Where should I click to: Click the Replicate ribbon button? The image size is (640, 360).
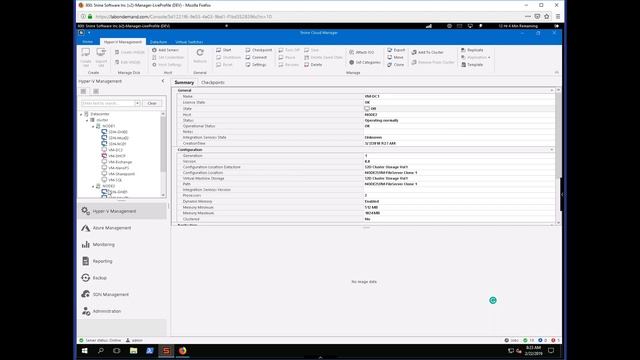point(472,50)
